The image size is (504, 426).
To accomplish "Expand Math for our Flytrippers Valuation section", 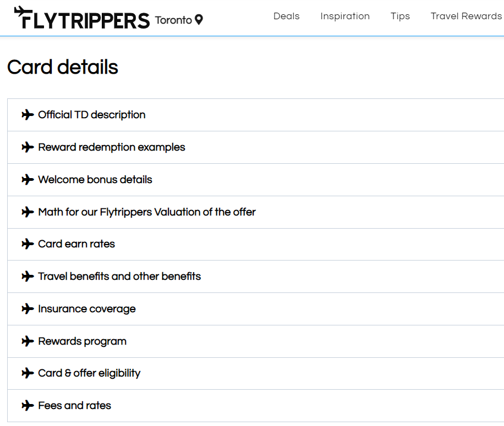I will click(x=255, y=212).
